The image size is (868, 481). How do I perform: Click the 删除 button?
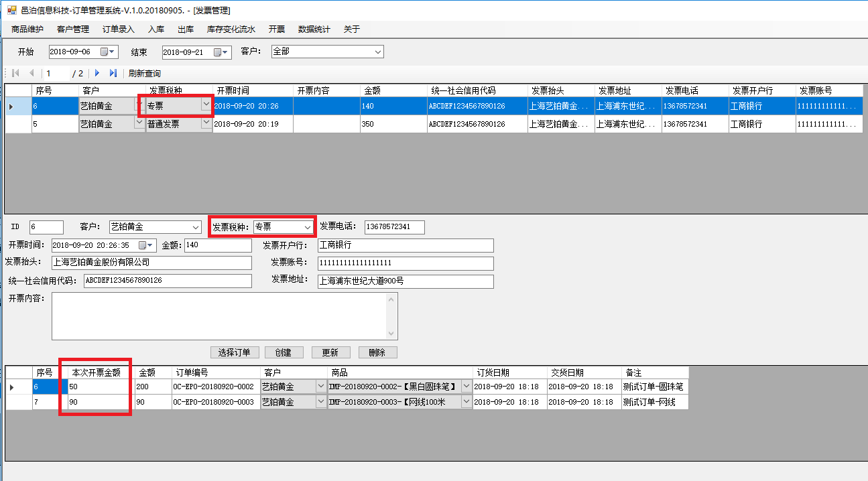377,352
